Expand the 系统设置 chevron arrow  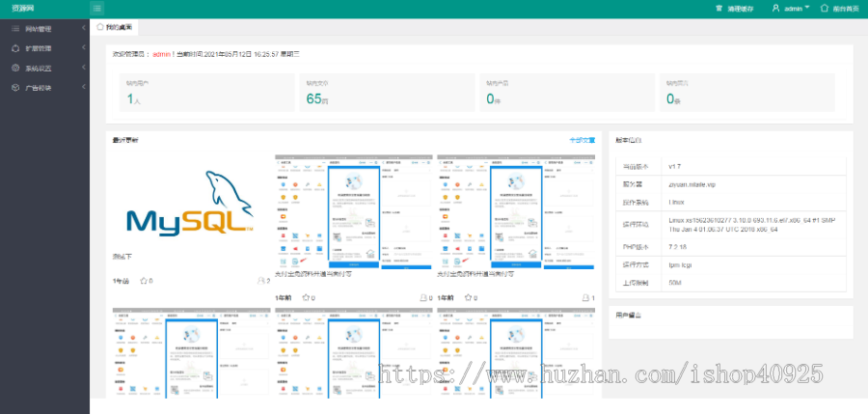point(84,68)
